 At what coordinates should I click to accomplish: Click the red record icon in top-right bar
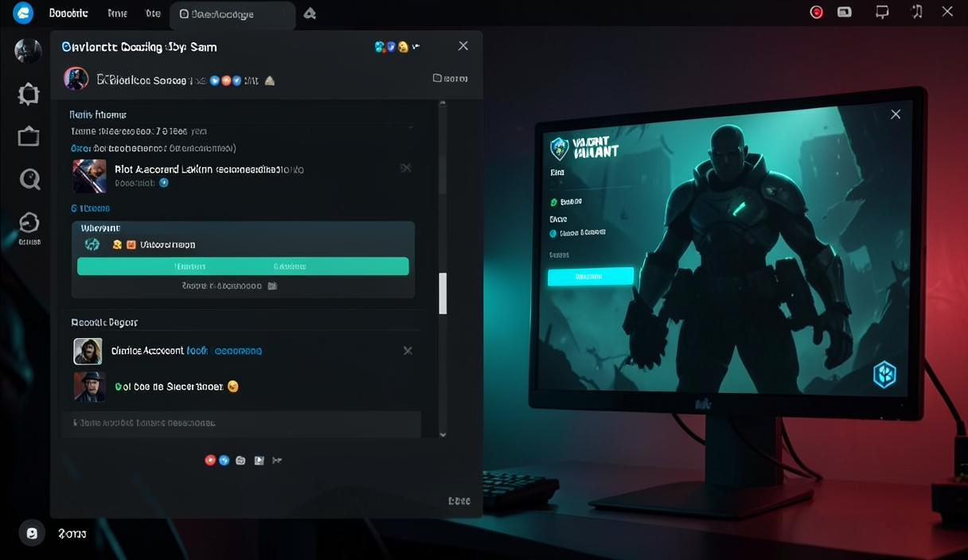pyautogui.click(x=816, y=12)
